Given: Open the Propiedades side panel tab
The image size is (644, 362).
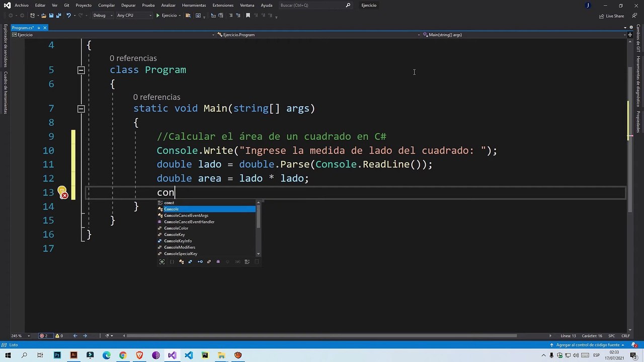Looking at the screenshot, I should point(638,122).
